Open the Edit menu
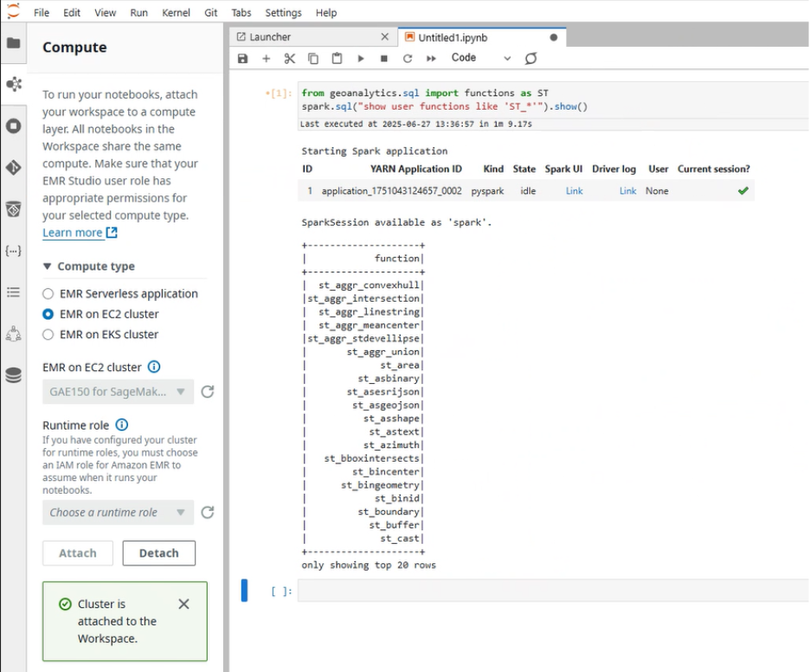This screenshot has height=672, width=810. [x=71, y=12]
